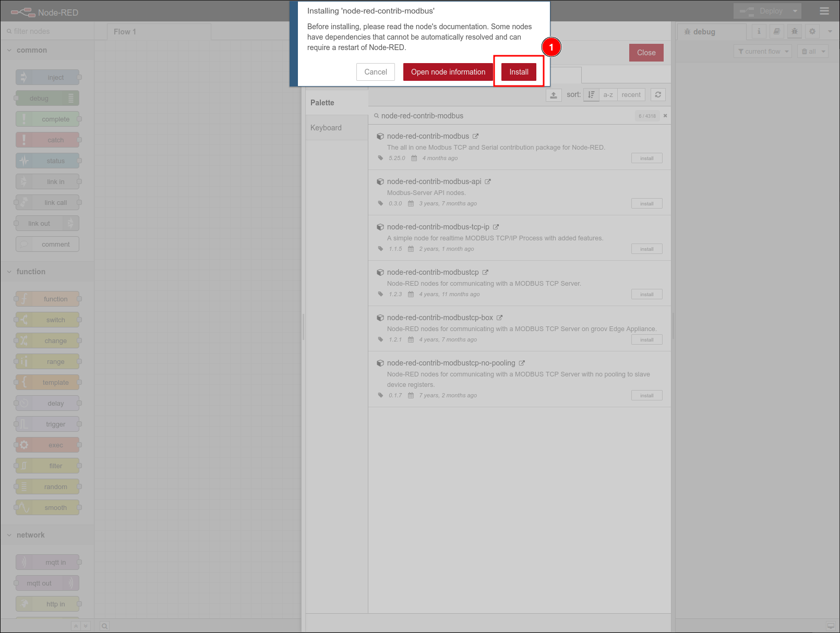Install the node-red-contrib-modbustcp package
Viewport: 840px width, 633px height.
[647, 294]
